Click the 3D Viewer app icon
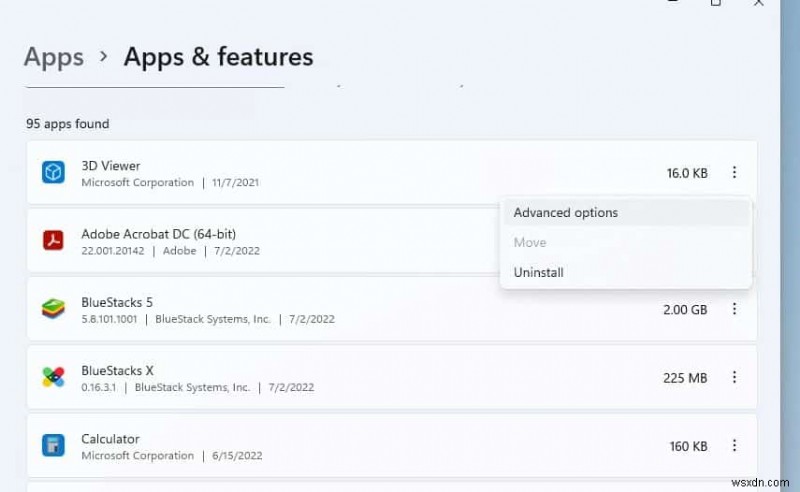800x492 pixels. point(53,173)
